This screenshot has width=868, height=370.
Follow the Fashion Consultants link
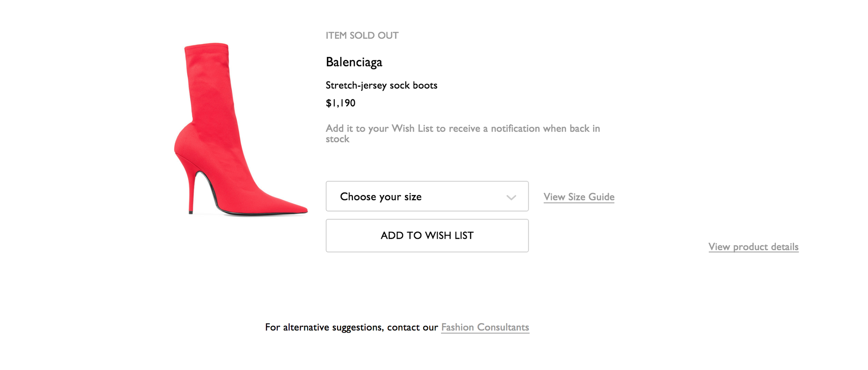(485, 327)
